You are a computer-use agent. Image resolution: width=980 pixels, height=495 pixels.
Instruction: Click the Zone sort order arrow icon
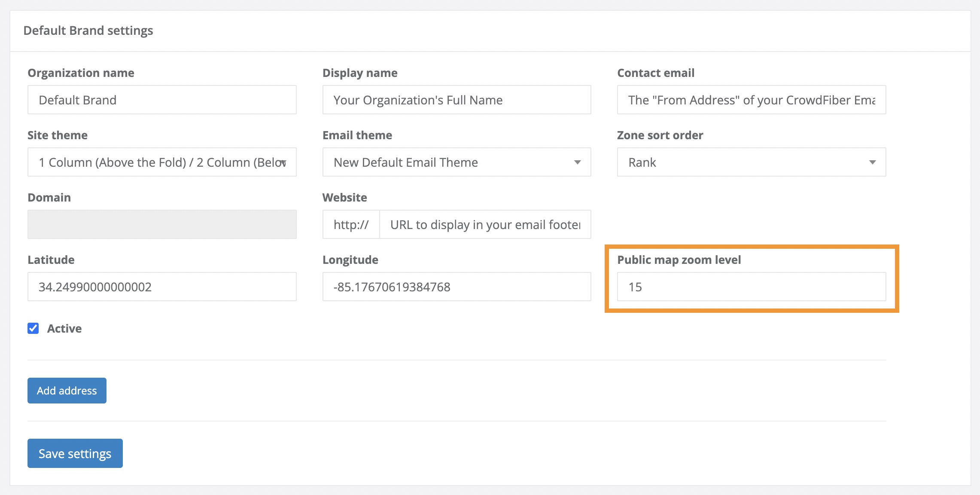tap(872, 162)
